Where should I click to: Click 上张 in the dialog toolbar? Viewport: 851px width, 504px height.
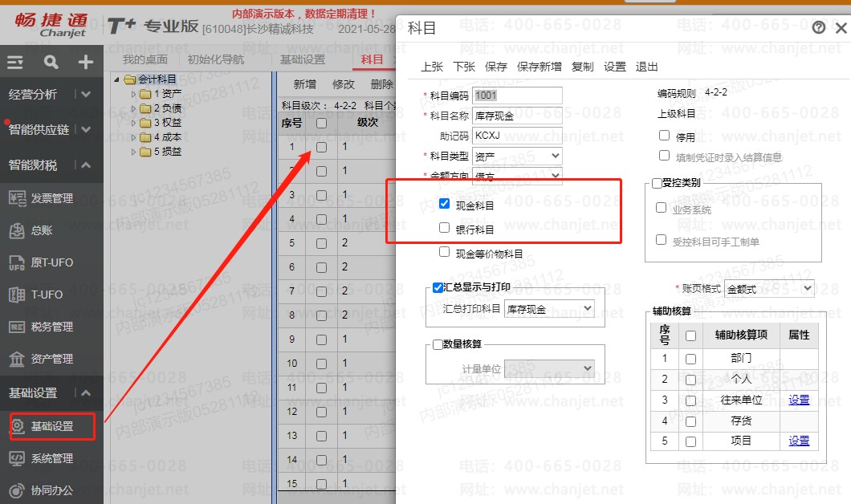(432, 67)
